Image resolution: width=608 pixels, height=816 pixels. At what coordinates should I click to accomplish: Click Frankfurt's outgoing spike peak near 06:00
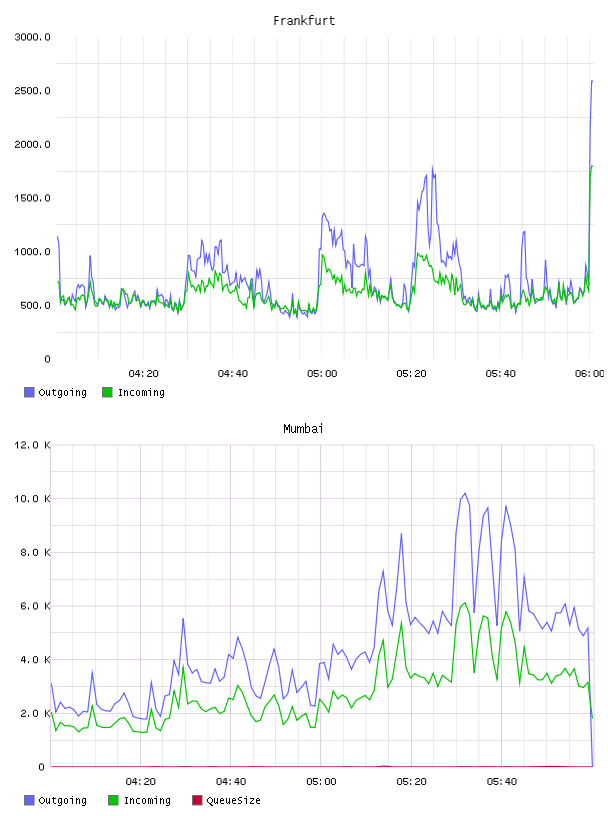click(x=592, y=81)
